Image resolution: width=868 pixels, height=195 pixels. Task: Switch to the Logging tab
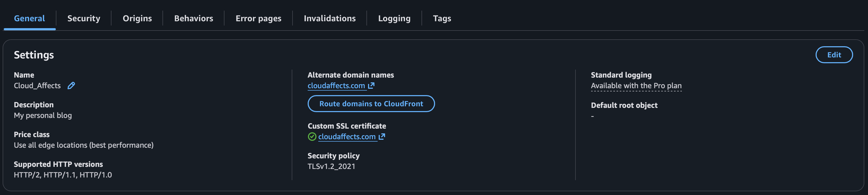tap(394, 19)
